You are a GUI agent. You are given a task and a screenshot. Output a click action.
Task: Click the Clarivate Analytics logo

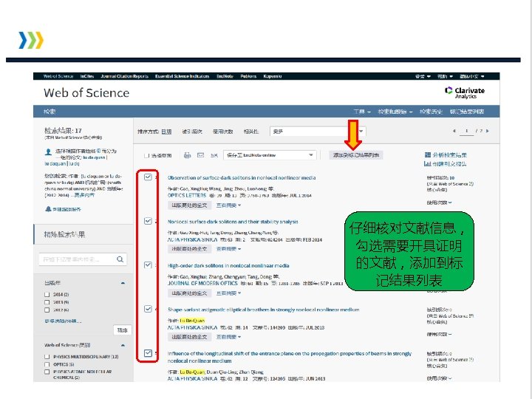point(465,92)
